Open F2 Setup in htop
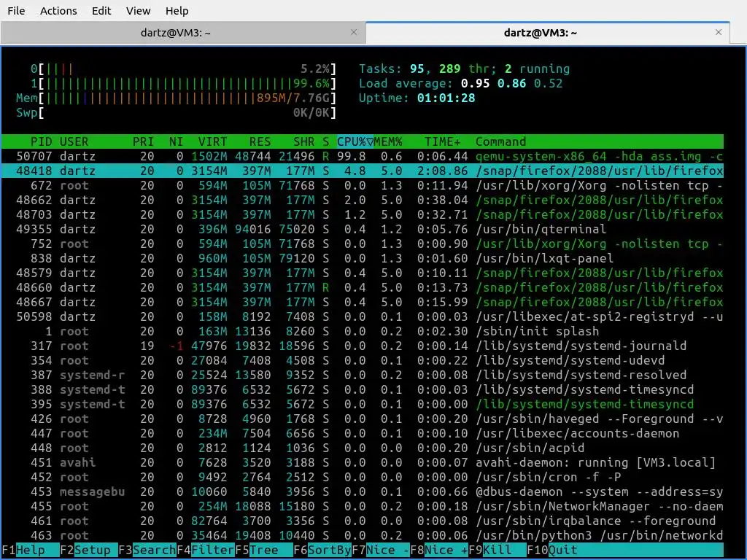 coord(88,550)
